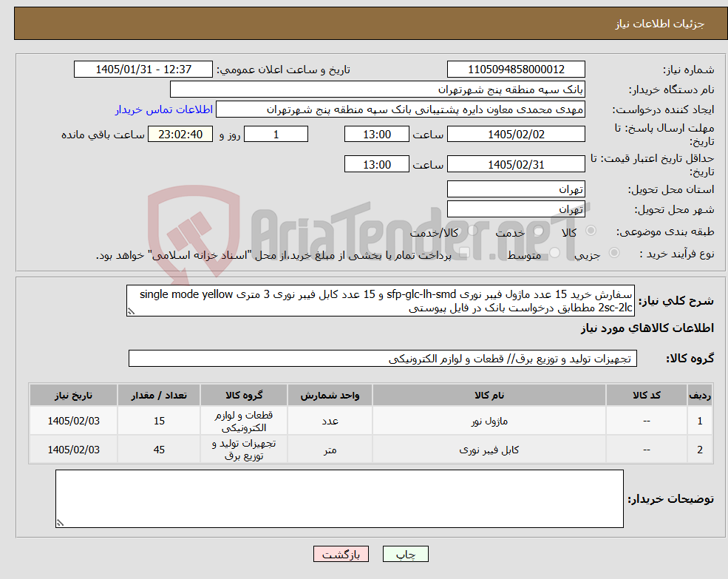Select the متوسط purchase type radio
The height and width of the screenshot is (579, 728).
(x=555, y=253)
